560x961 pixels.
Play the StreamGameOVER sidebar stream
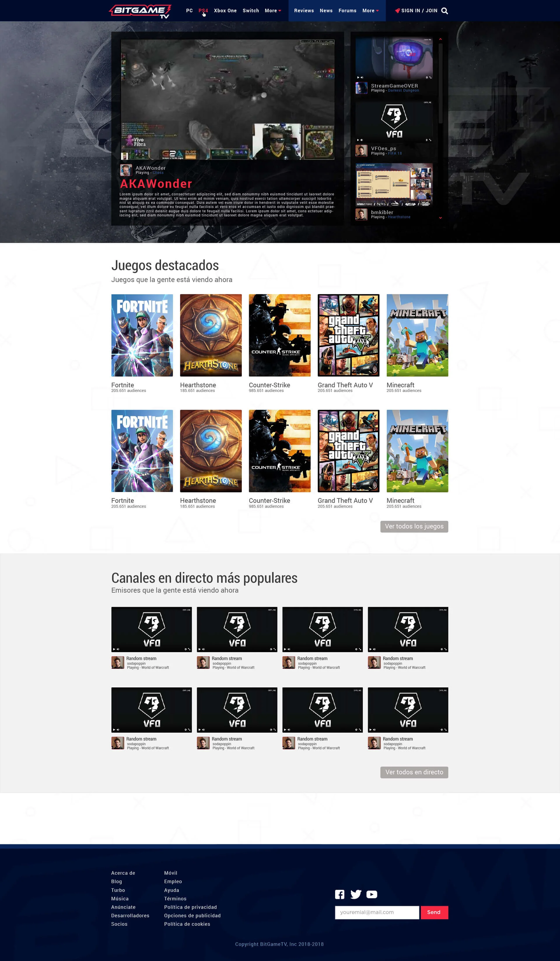358,77
